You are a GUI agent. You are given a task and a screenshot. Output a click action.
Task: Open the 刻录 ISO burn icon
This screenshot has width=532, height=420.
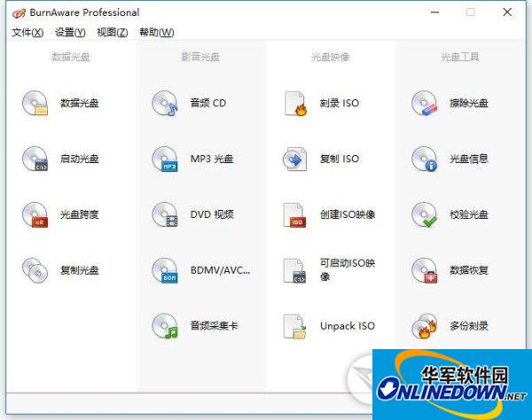click(x=294, y=104)
